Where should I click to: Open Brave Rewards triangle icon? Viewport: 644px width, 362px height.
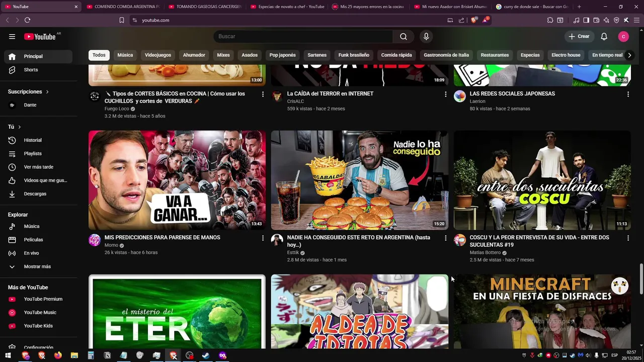[486, 20]
